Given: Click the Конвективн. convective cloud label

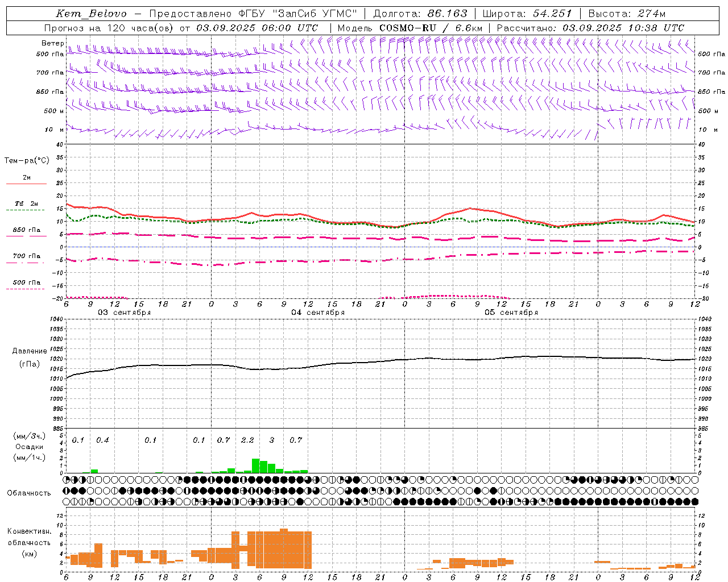Looking at the screenshot, I should 29,531.
